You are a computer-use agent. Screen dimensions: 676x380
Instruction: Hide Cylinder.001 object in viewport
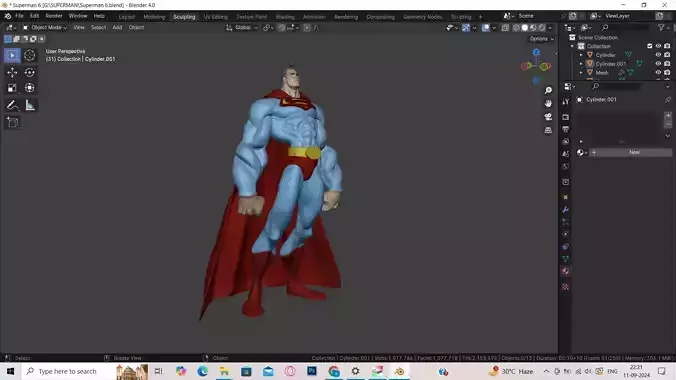click(658, 63)
